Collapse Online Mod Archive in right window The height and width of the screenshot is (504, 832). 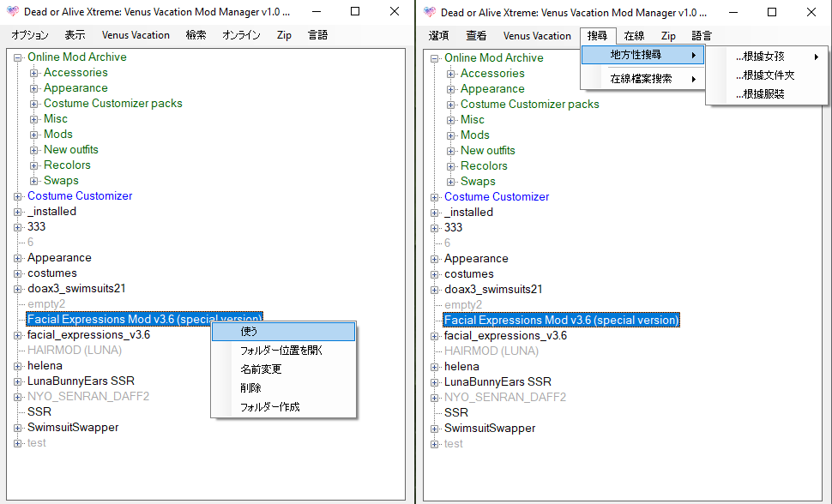(x=435, y=59)
